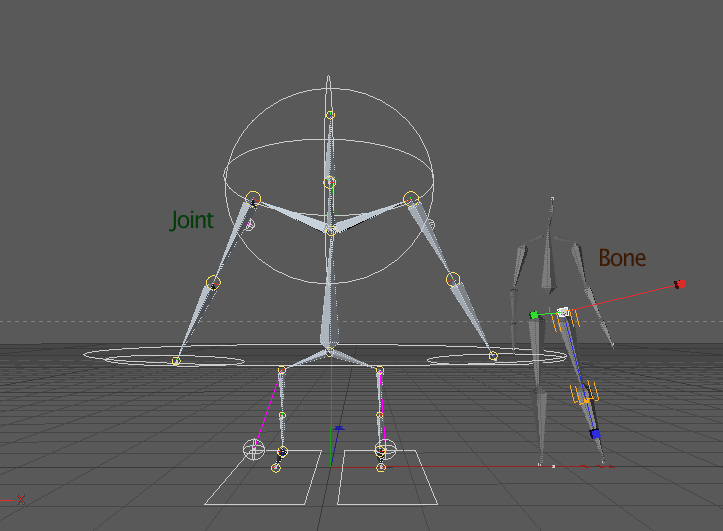Select the hip joint on the Bone figure side
Screen dimensions: 723x531
click(379, 370)
